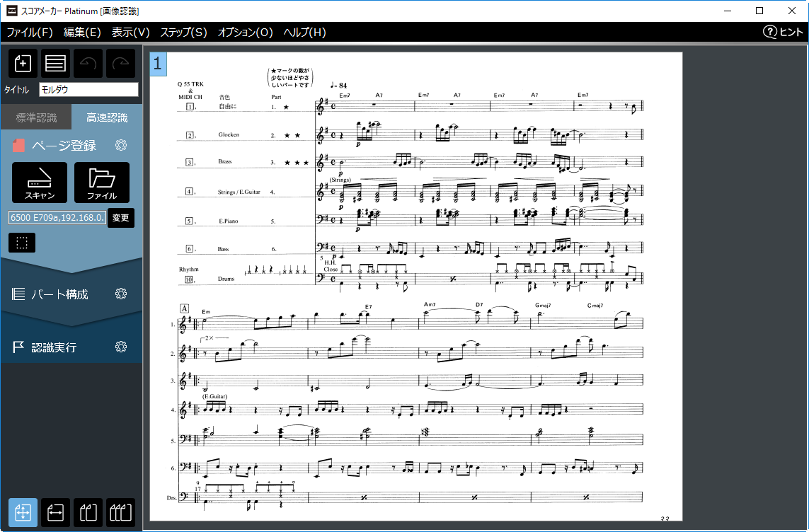Switch to the 標準認識 tab
The width and height of the screenshot is (809, 532).
click(x=36, y=117)
